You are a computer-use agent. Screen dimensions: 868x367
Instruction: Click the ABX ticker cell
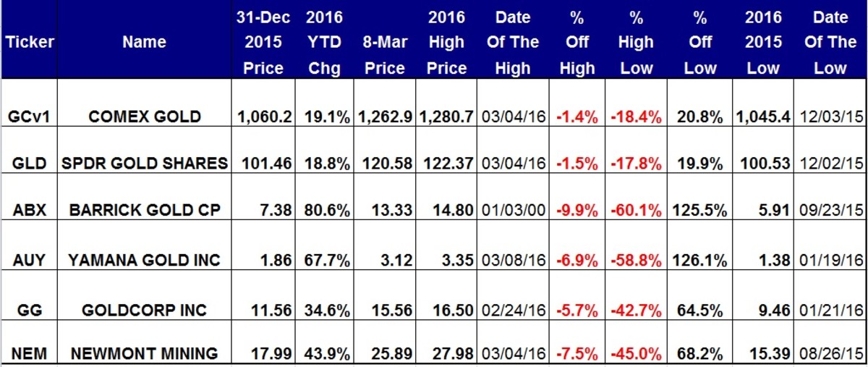[29, 211]
